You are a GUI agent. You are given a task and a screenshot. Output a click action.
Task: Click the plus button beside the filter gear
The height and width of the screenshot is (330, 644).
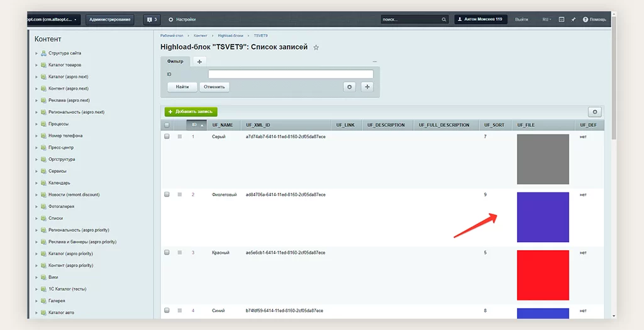367,87
